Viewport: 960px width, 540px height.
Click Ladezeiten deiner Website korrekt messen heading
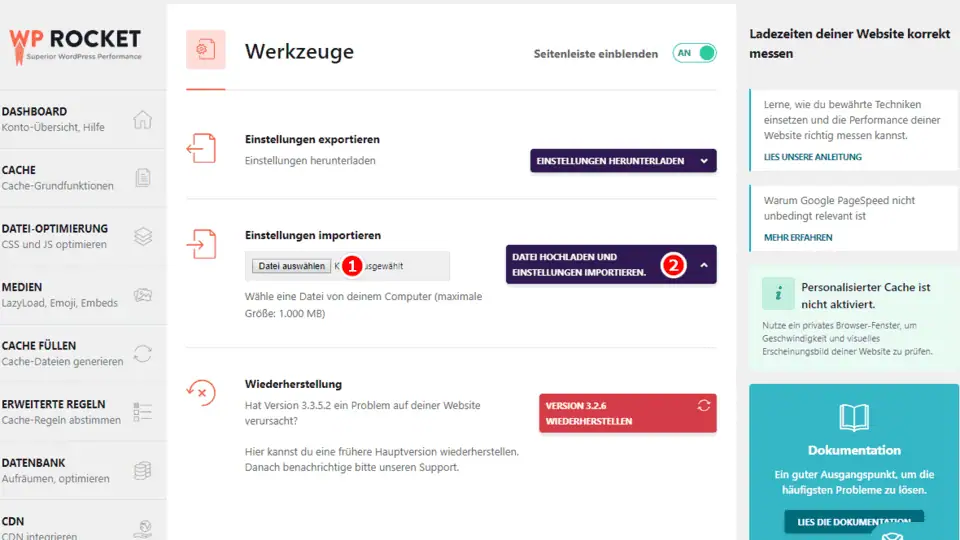tap(850, 43)
